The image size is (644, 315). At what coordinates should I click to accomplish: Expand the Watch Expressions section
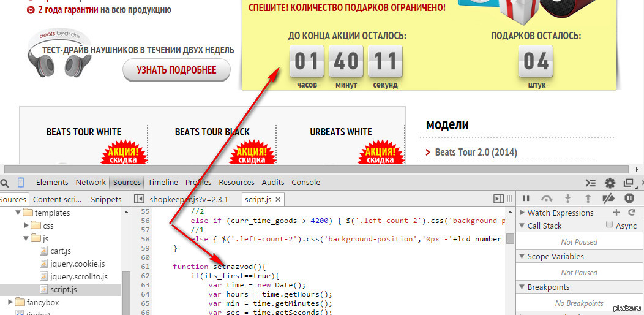(522, 213)
